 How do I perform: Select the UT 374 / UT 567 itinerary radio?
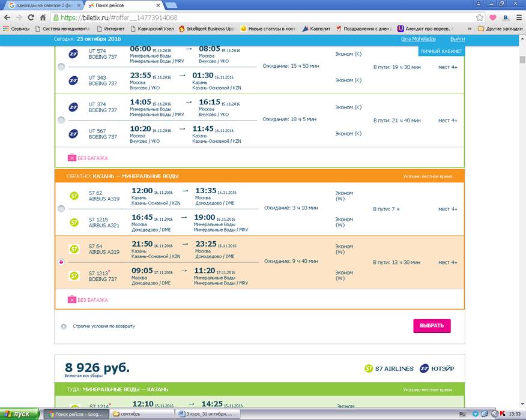(x=61, y=120)
